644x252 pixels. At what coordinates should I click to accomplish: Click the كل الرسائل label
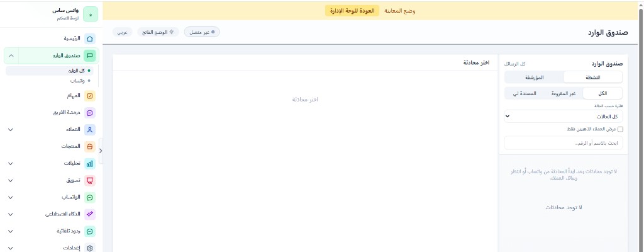click(x=515, y=64)
